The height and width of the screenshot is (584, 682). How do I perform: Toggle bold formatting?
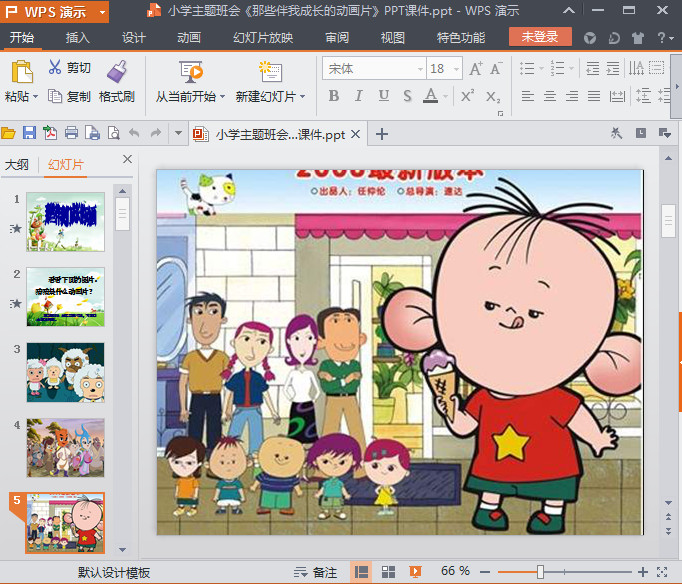(334, 96)
